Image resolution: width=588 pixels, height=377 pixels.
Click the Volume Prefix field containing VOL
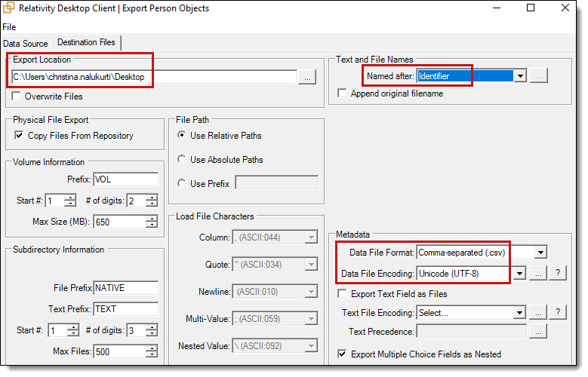pyautogui.click(x=125, y=179)
